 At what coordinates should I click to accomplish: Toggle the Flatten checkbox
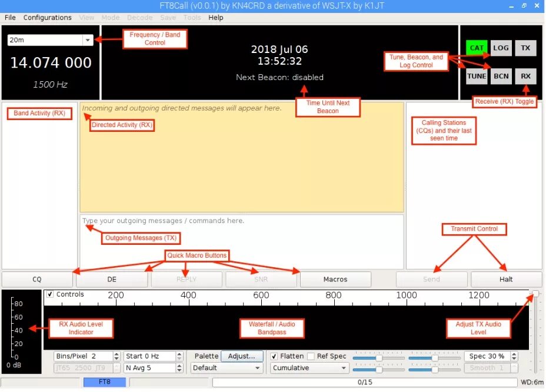(x=274, y=356)
